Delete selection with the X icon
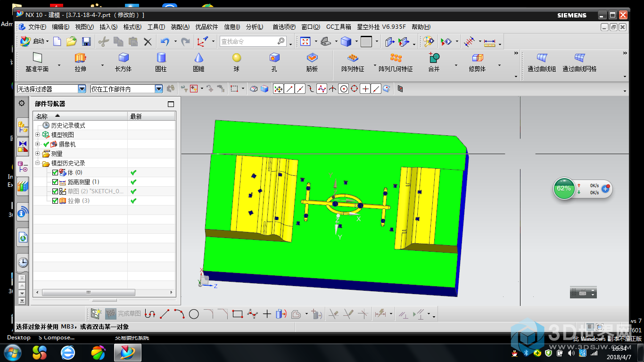Screen dimensions: 644x362 148,41
